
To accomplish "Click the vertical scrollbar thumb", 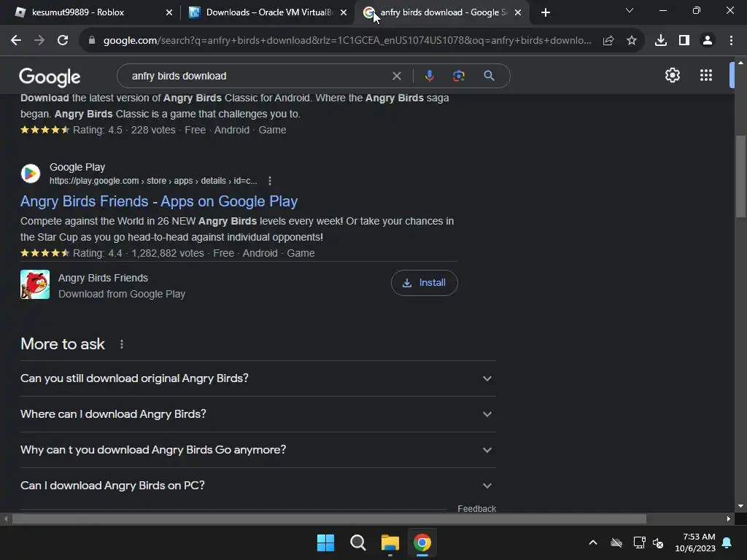I will click(x=740, y=176).
